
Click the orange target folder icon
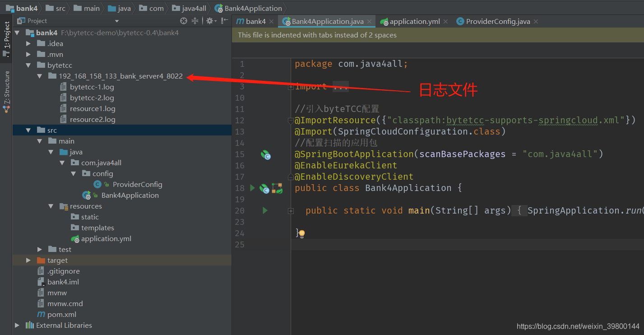point(41,260)
